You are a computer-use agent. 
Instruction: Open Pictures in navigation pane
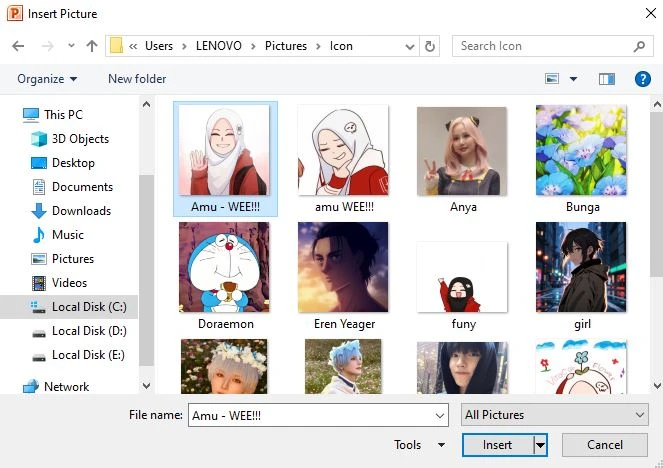click(x=73, y=259)
